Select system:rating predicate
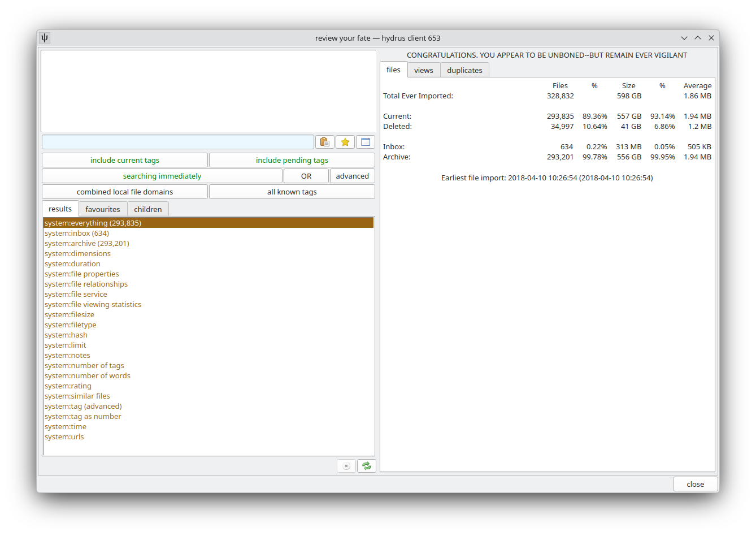The image size is (756, 536). pos(208,386)
